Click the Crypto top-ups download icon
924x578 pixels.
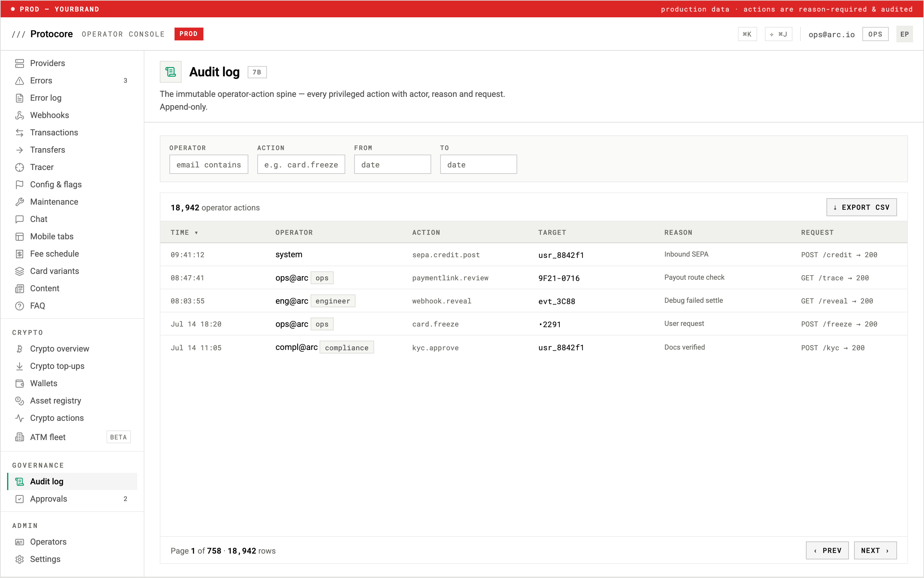pos(20,366)
